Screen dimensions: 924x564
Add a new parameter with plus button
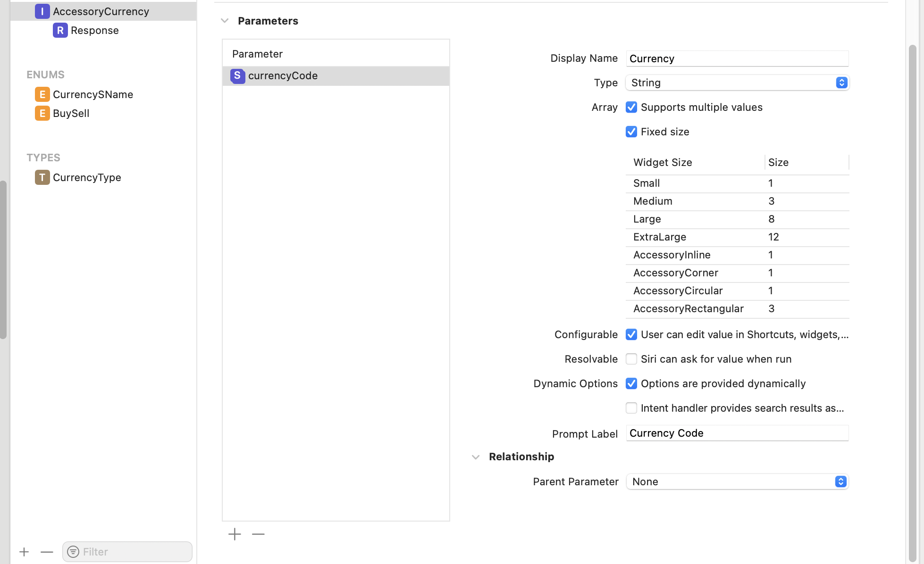click(235, 534)
